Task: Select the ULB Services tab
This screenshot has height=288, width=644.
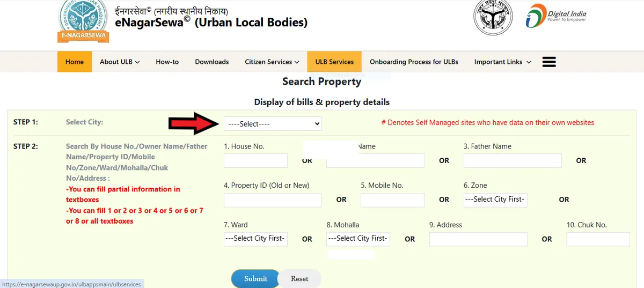Action: (x=334, y=62)
